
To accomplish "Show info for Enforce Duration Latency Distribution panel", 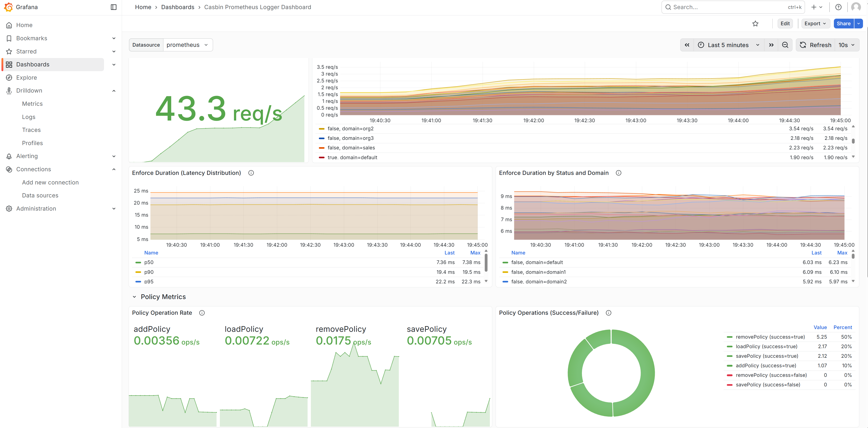I will pyautogui.click(x=251, y=173).
